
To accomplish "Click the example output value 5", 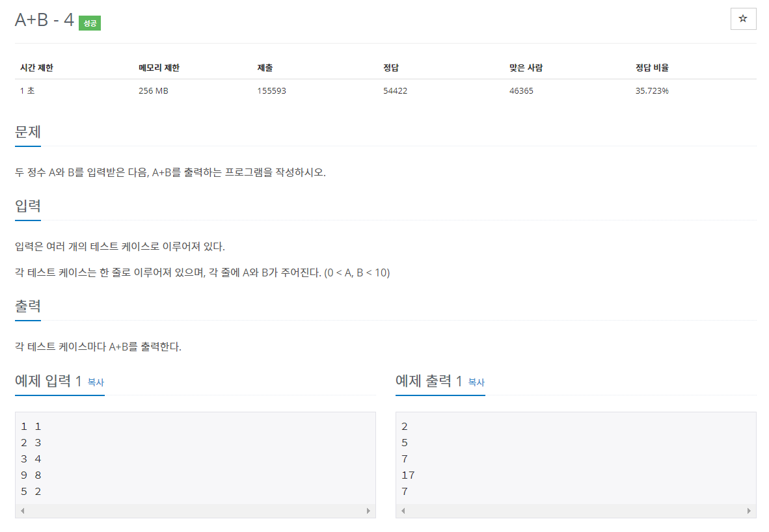I will click(405, 443).
